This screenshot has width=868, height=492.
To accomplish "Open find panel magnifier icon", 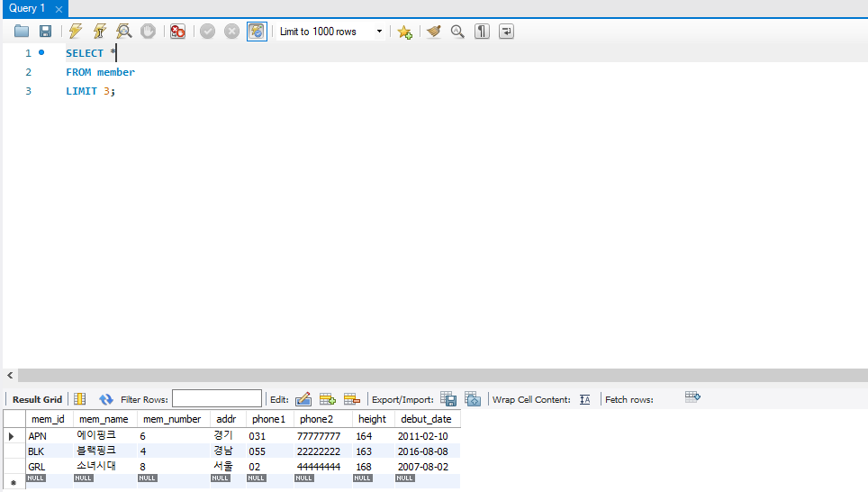I will click(457, 32).
